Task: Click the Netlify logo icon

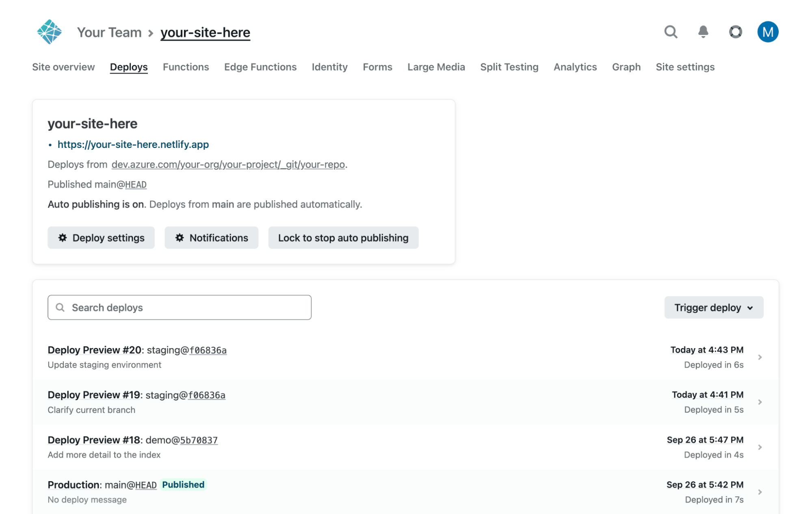Action: (x=49, y=32)
